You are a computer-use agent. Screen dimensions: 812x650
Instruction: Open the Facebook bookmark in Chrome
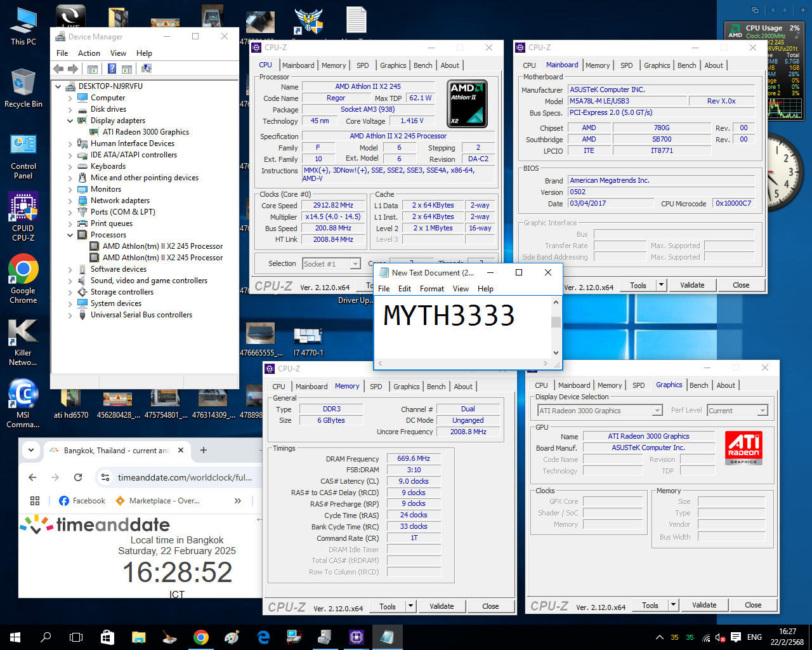(82, 501)
